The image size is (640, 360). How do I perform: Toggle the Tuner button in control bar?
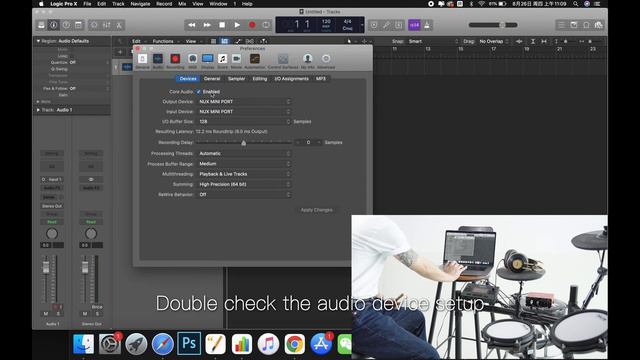(386, 25)
